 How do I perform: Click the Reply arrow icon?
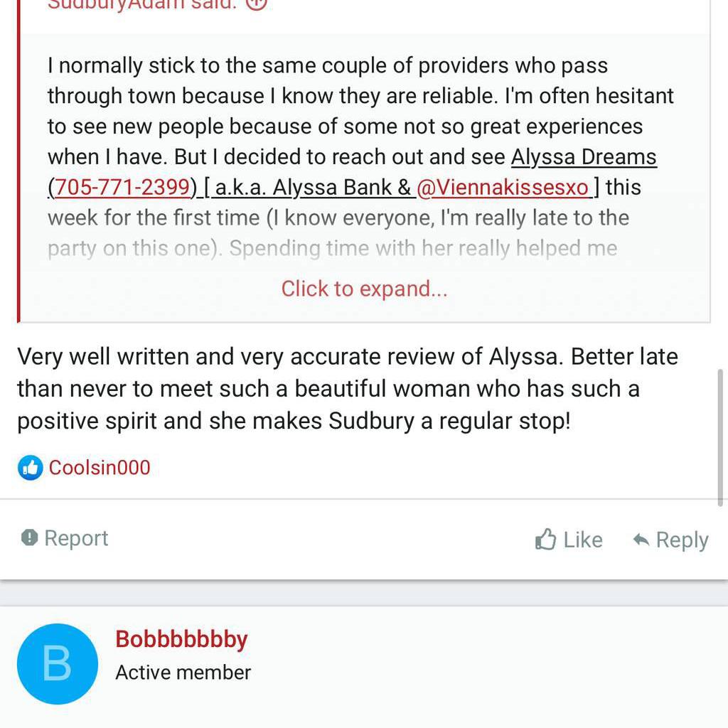pos(641,540)
